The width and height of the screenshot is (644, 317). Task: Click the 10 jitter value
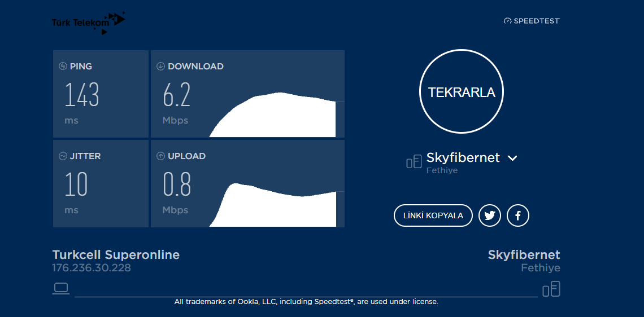(76, 184)
